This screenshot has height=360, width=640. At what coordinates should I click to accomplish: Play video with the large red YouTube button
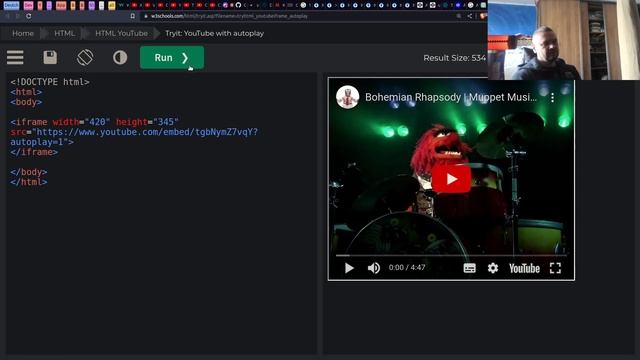point(451,179)
